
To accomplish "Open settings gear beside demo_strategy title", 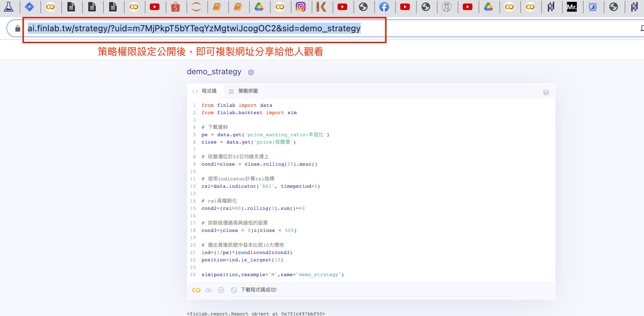I will 251,72.
